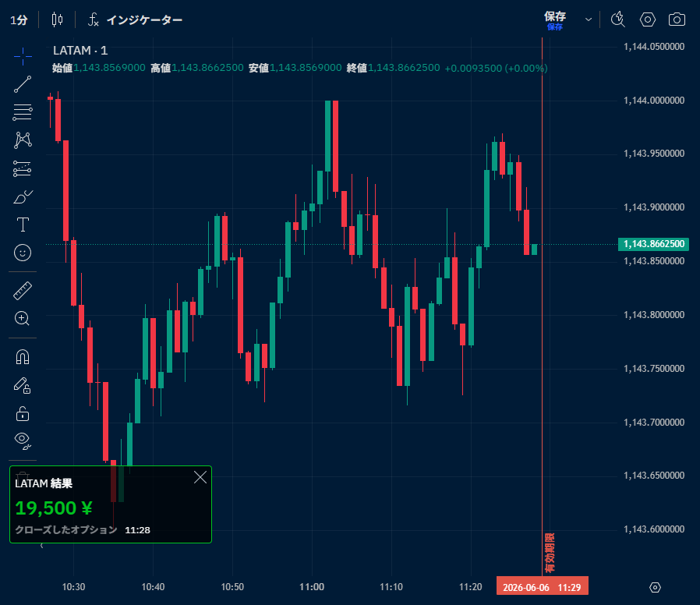Click the current price label 1,143.8662500
Screen dimensions: 700x605
[653, 244]
